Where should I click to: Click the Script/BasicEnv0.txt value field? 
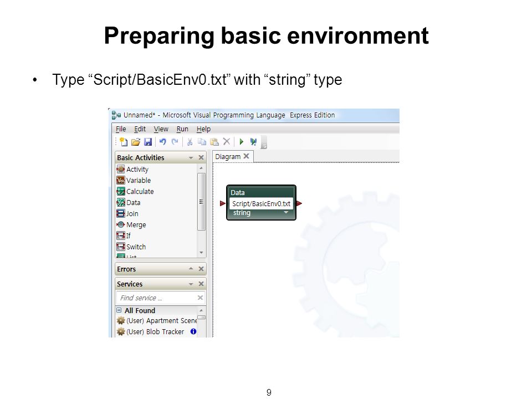point(261,203)
